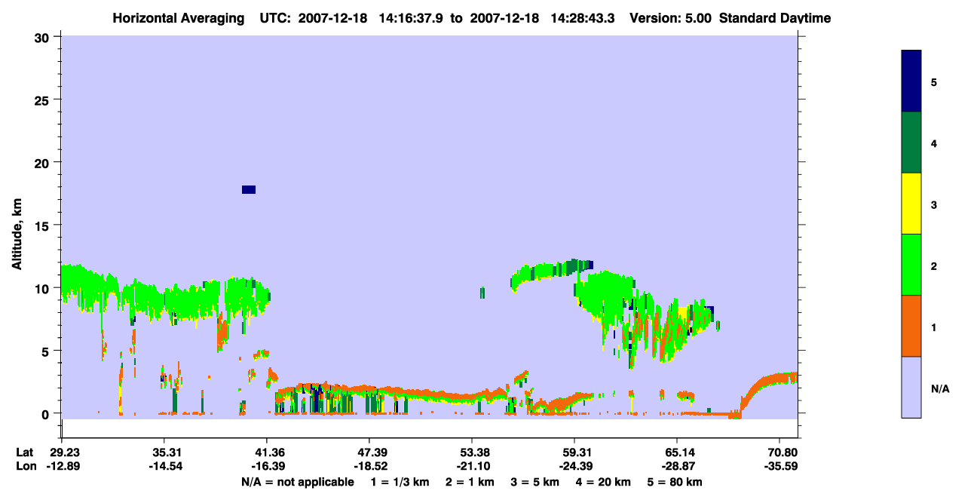This screenshot has width=980, height=503.
Task: Click the 'N/A = not applicable' caption
Action: coord(297,482)
